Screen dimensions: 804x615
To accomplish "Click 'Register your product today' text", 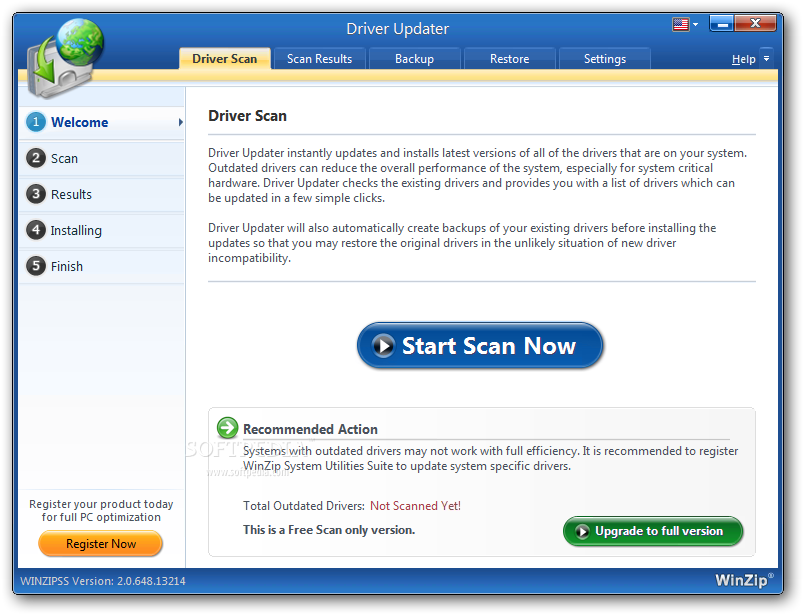I will [x=101, y=504].
